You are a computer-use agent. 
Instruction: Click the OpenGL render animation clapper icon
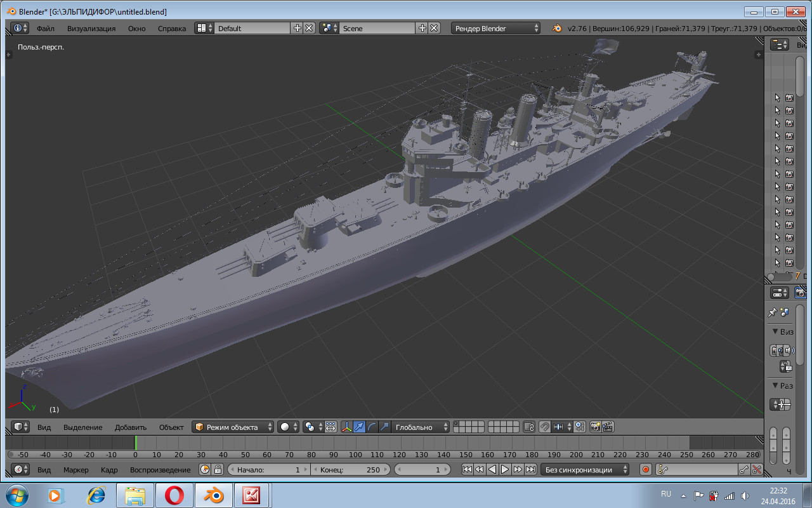coord(608,427)
